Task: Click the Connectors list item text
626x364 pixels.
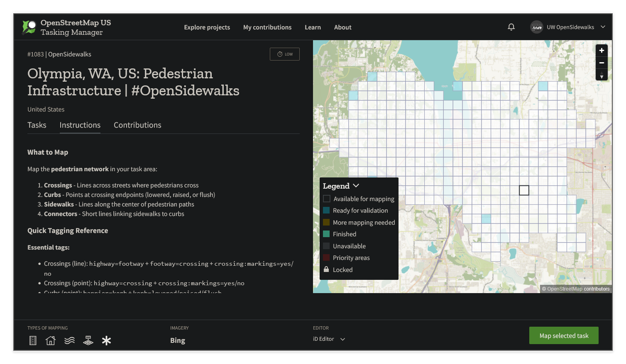Action: (x=114, y=214)
